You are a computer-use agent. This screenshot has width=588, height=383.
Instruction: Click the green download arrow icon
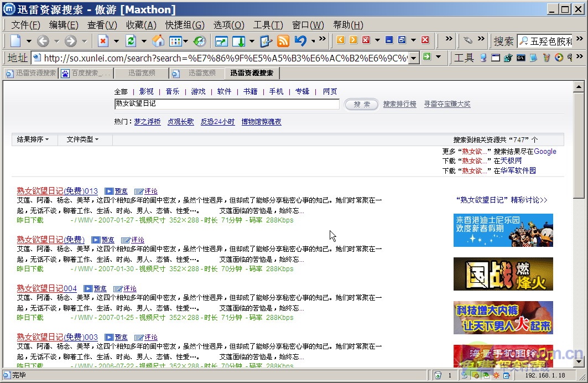239,41
